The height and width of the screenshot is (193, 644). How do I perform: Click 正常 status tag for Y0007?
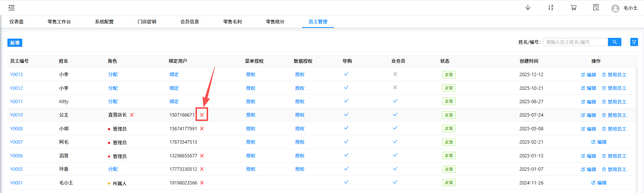click(x=449, y=142)
